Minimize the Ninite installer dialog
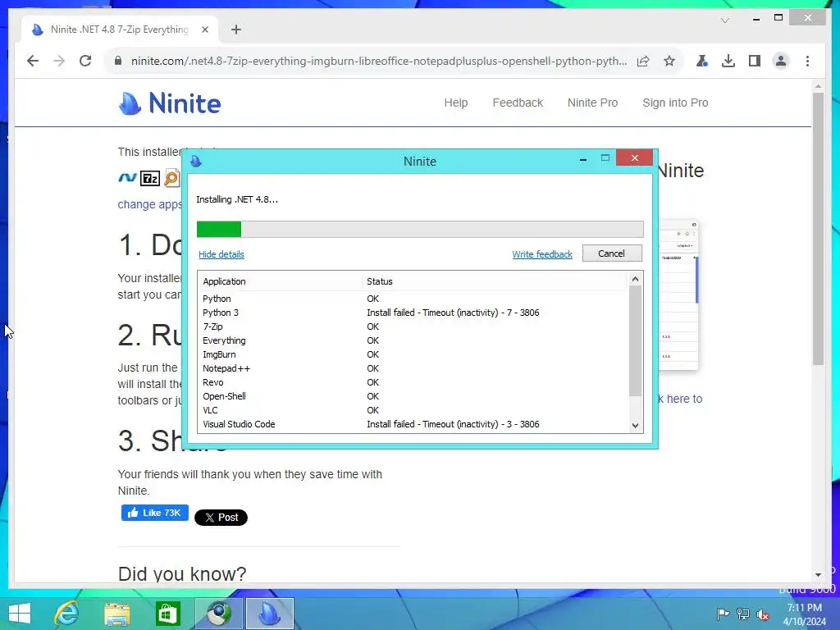The image size is (840, 630). 583,158
